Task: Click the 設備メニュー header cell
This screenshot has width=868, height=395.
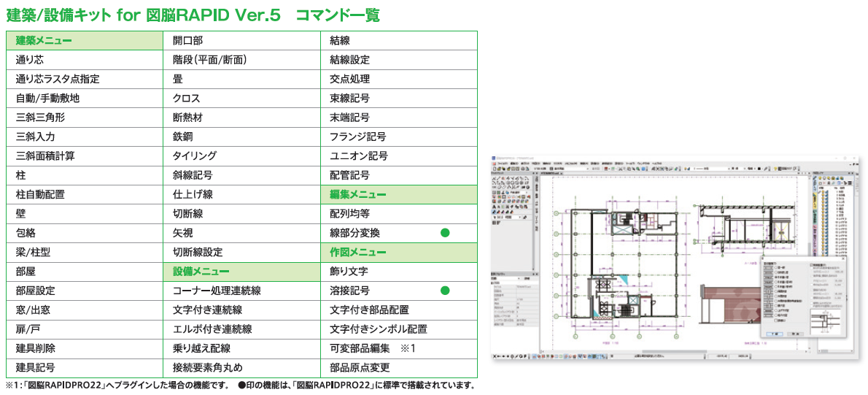Action: [x=241, y=272]
